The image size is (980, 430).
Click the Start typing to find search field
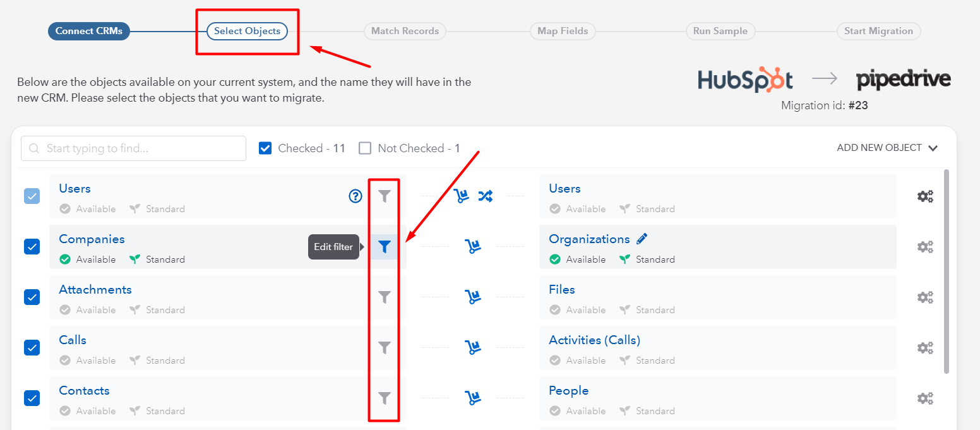tap(133, 148)
